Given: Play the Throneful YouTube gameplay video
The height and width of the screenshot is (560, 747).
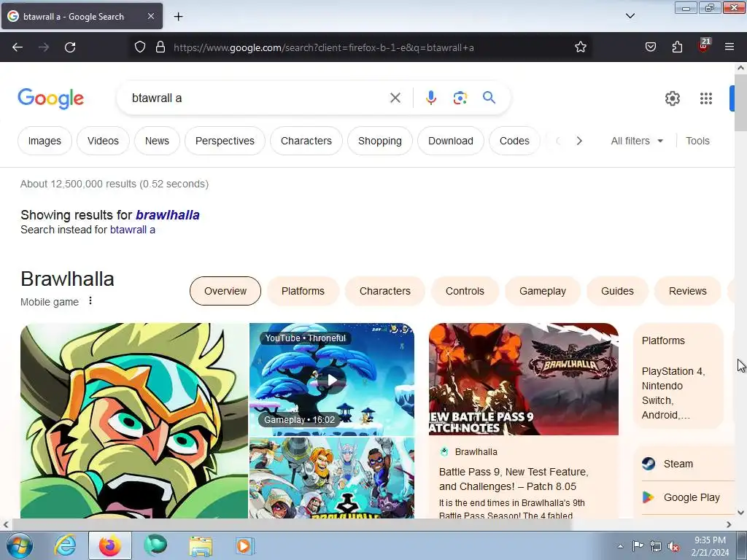Looking at the screenshot, I should (332, 379).
